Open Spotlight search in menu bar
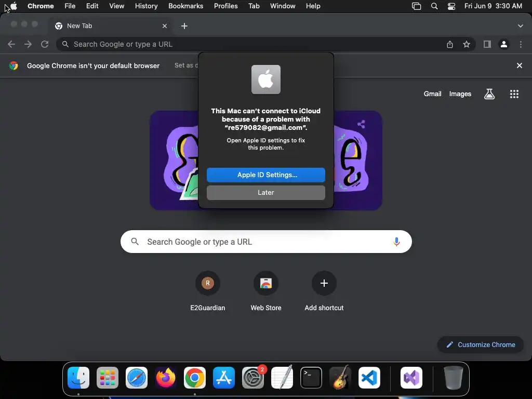 pyautogui.click(x=434, y=6)
